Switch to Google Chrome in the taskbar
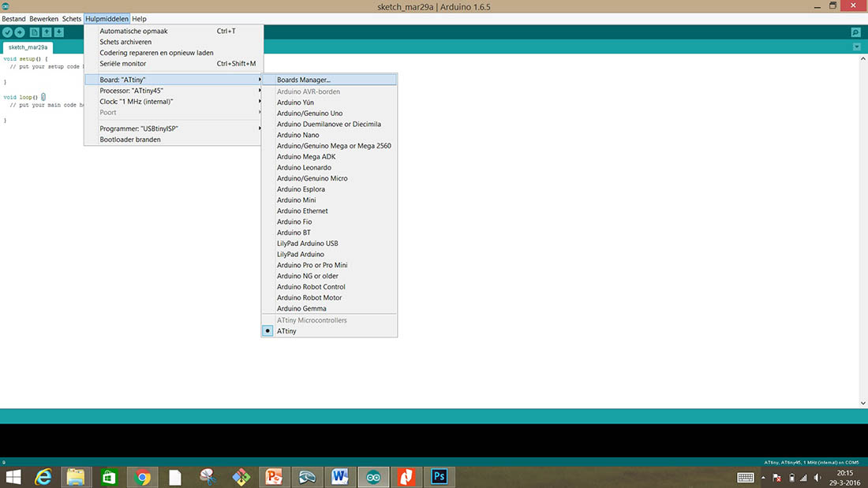This screenshot has width=868, height=488. click(x=142, y=476)
